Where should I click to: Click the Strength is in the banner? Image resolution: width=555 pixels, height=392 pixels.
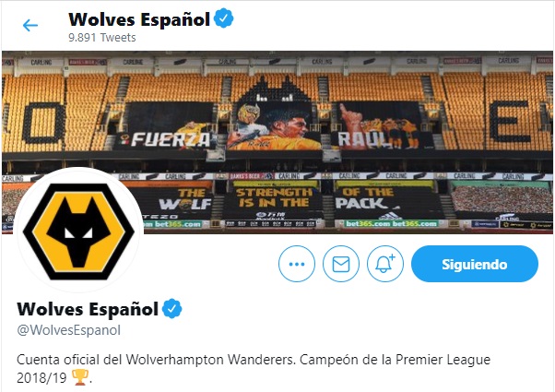coord(274,197)
